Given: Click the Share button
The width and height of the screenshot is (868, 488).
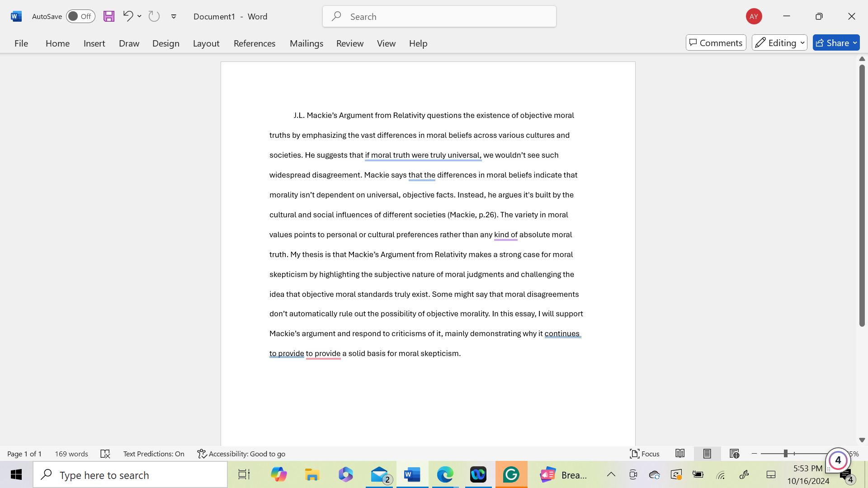Looking at the screenshot, I should [x=835, y=43].
